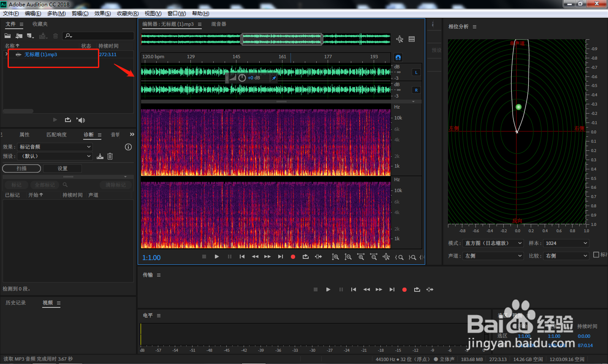Open the 文件(F) menu

[x=11, y=14]
